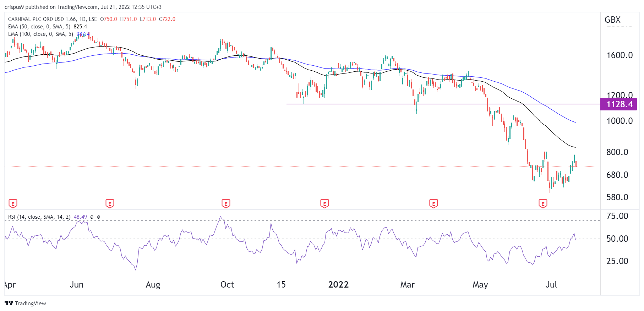Click the Oct label on time axis
This screenshot has height=311, width=644.
pos(227,285)
